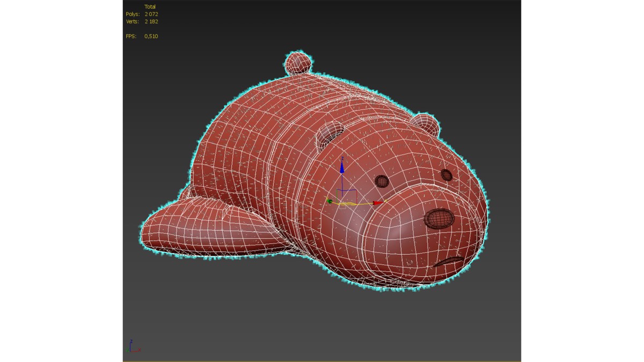Click the bear's right ear

tap(426, 123)
